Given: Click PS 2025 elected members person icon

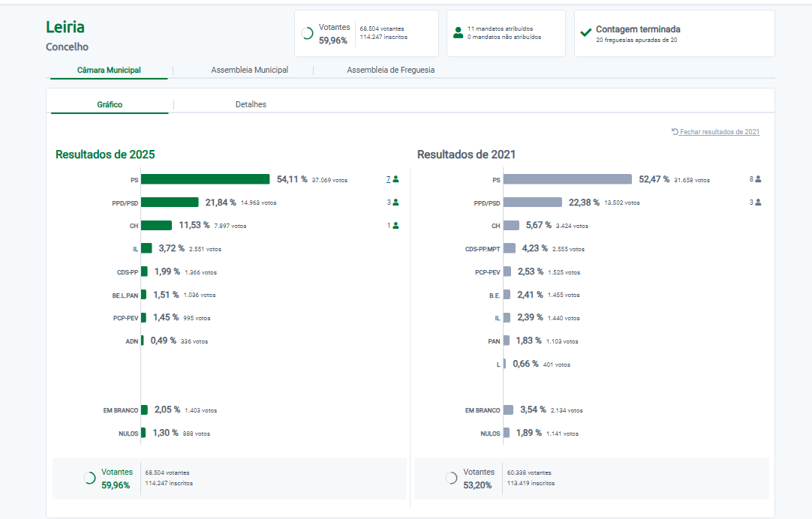Looking at the screenshot, I should 395,179.
